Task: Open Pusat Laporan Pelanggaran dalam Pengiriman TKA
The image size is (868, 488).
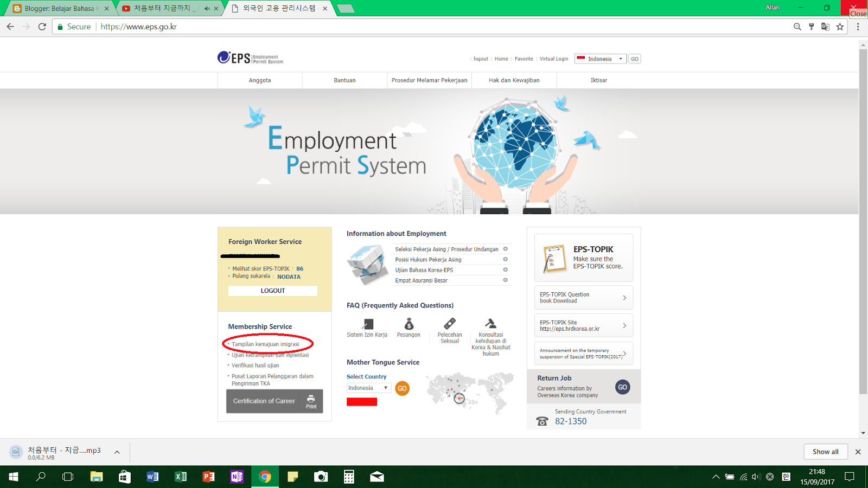Action: pyautogui.click(x=272, y=380)
